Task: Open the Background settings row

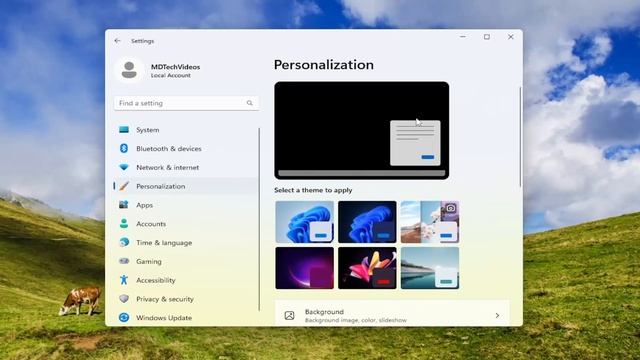Action: (x=392, y=314)
